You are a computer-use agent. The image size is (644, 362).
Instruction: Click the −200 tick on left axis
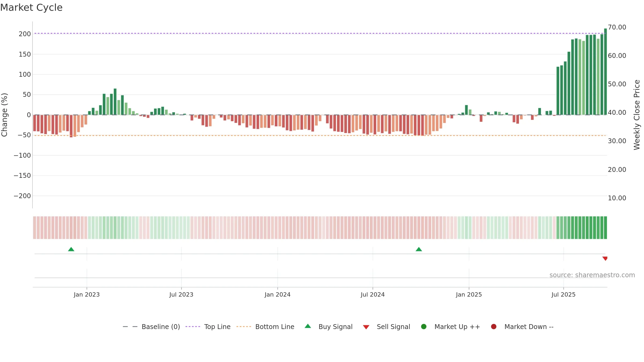point(22,196)
